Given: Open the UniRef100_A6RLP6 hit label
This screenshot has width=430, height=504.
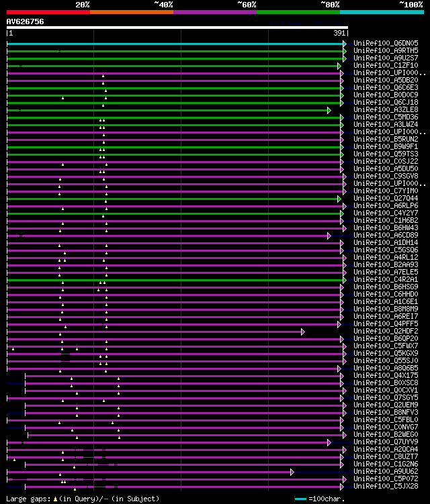Looking at the screenshot, I should [x=386, y=206].
